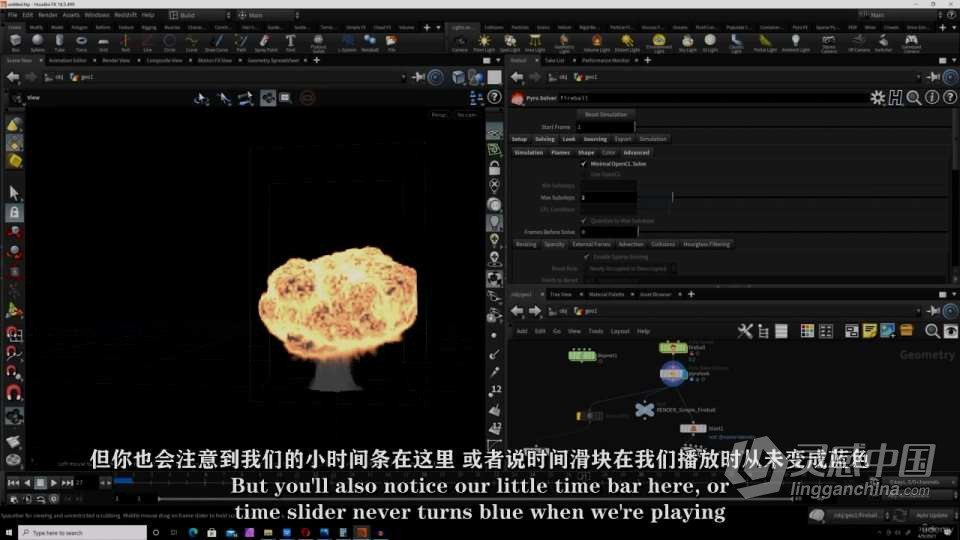Select the Torus shelf tool
This screenshot has width=960, height=540.
pos(81,42)
